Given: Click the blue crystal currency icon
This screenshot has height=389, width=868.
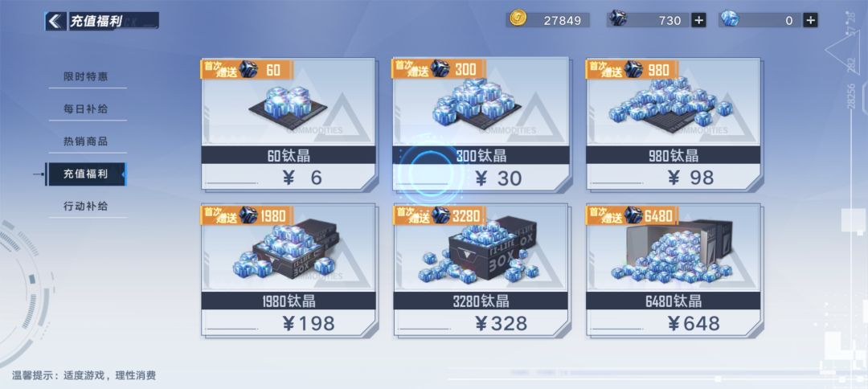Looking at the screenshot, I should click(730, 18).
